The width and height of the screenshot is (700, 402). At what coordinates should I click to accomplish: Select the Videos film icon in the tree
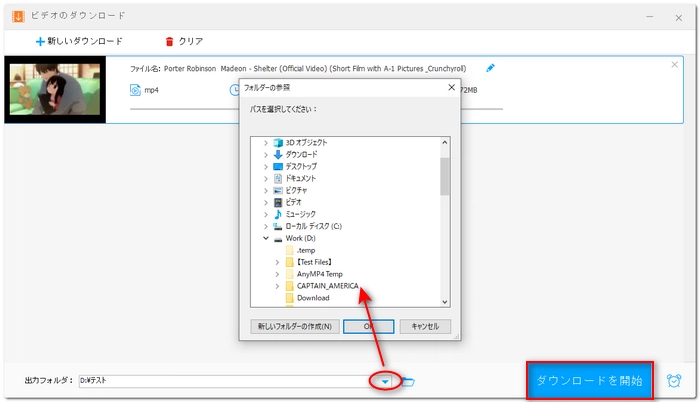278,202
